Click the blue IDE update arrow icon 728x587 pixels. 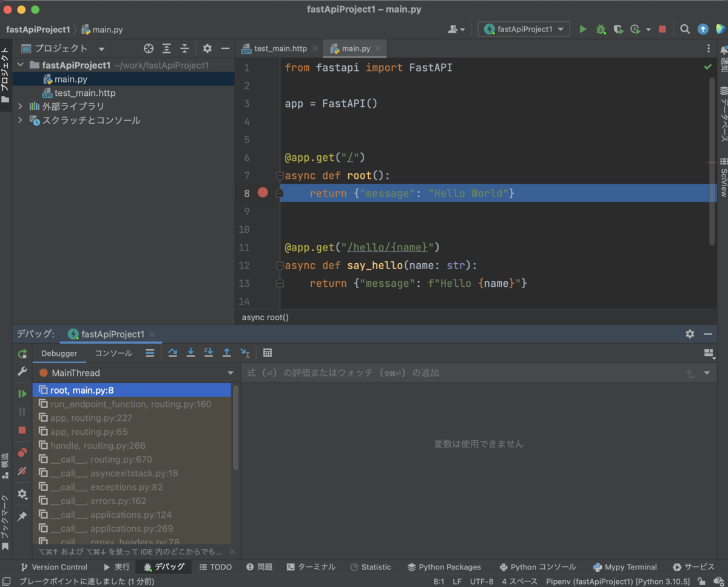pos(703,29)
